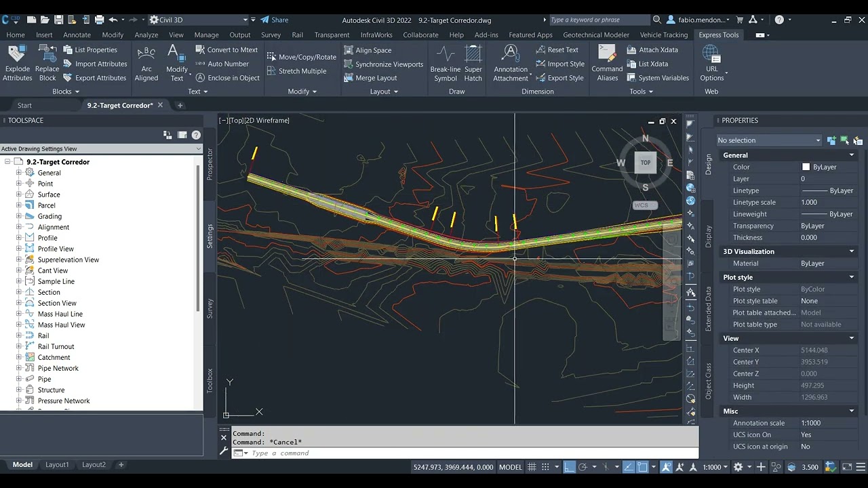Screen dimensions: 868x488
Task: Open the 1:1000 annotation scale dropdown in status bar
Action: (715, 467)
